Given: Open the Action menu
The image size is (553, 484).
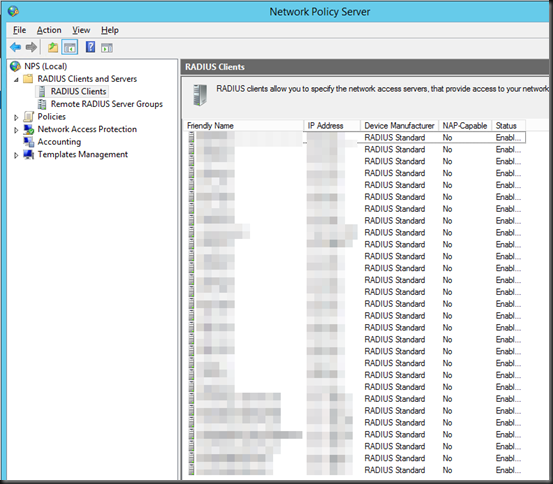Looking at the screenshot, I should pyautogui.click(x=49, y=30).
